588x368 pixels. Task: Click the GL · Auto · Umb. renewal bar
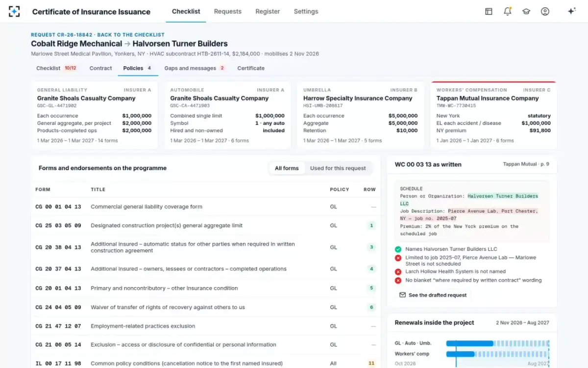pyautogui.click(x=497, y=343)
